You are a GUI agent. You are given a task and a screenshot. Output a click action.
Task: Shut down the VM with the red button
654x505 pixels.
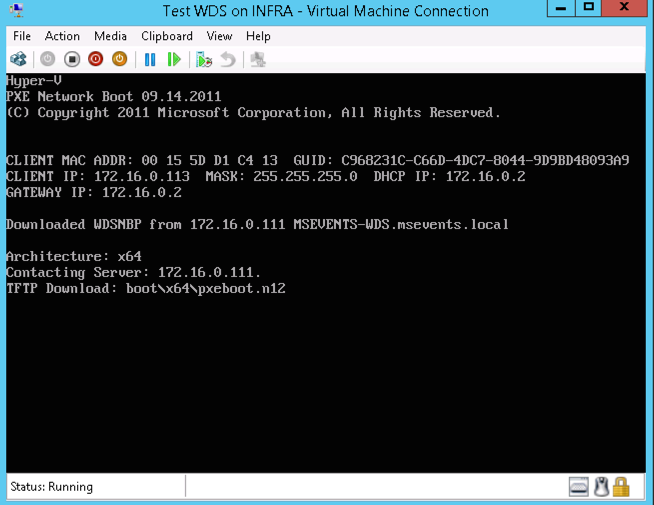(96, 59)
